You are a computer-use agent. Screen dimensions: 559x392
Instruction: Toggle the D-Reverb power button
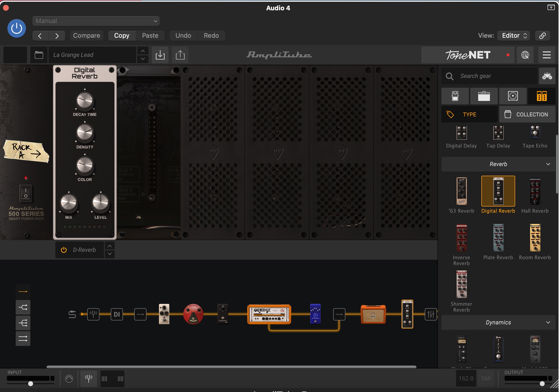click(x=64, y=250)
